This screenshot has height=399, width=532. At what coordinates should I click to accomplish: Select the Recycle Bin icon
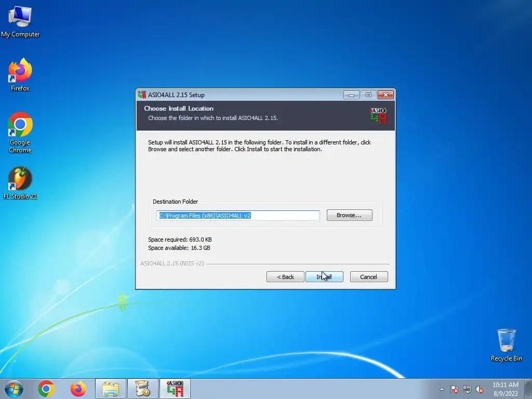(x=506, y=345)
